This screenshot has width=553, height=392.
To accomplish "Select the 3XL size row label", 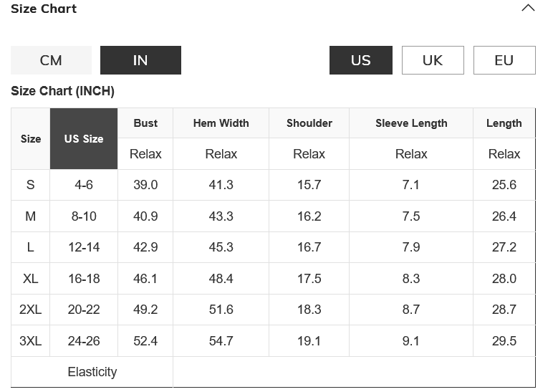I will pyautogui.click(x=30, y=341).
